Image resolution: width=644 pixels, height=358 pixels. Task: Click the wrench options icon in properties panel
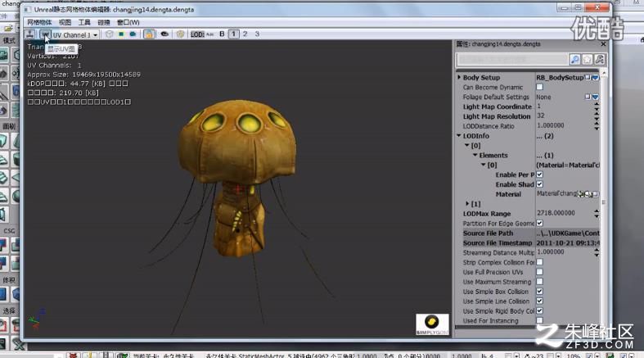tap(600, 60)
